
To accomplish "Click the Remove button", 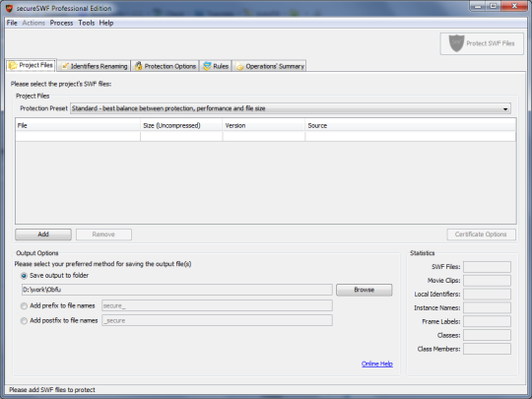I will (x=103, y=234).
